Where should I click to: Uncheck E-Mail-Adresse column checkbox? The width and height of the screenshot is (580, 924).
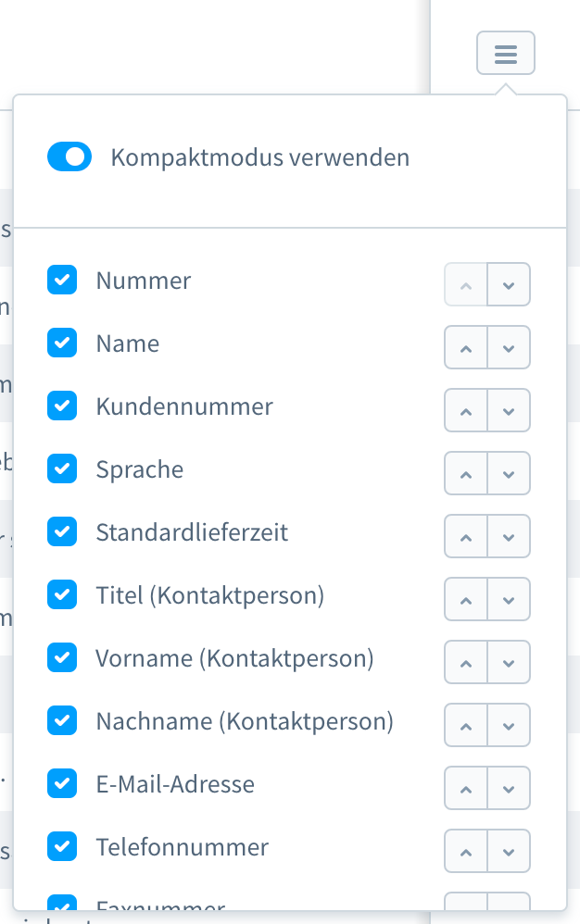point(61,783)
